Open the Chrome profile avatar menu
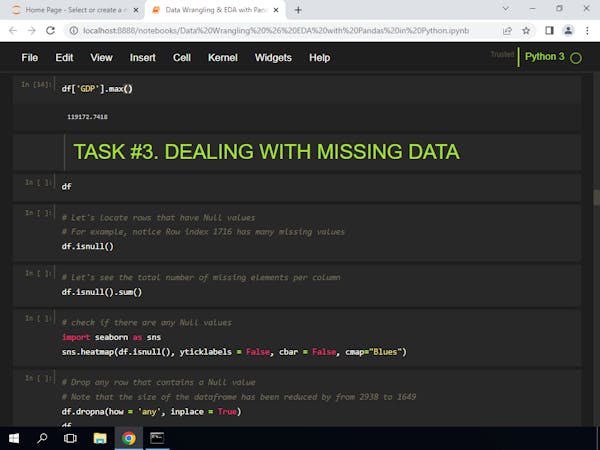 tap(568, 31)
